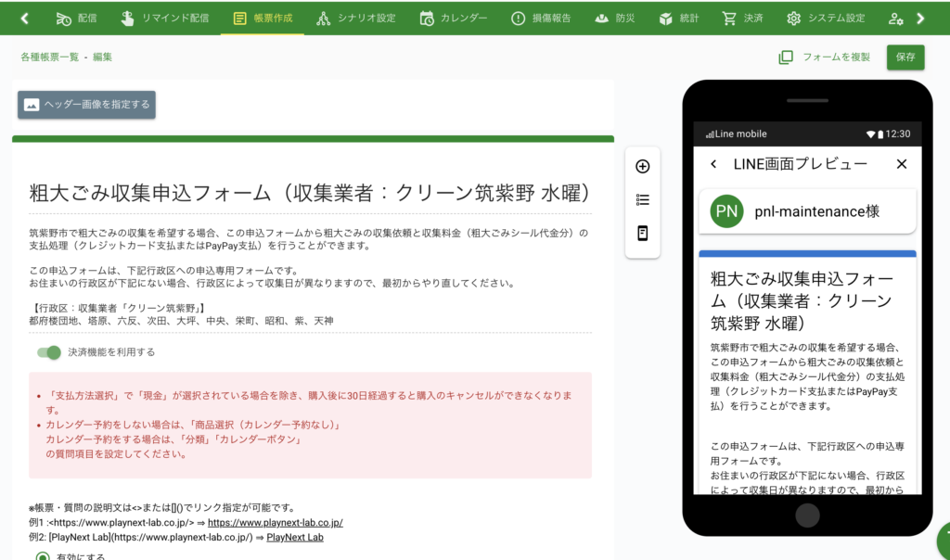Close the LINE画面プレビュー with X
Image resolution: width=950 pixels, height=560 pixels.
point(902,164)
